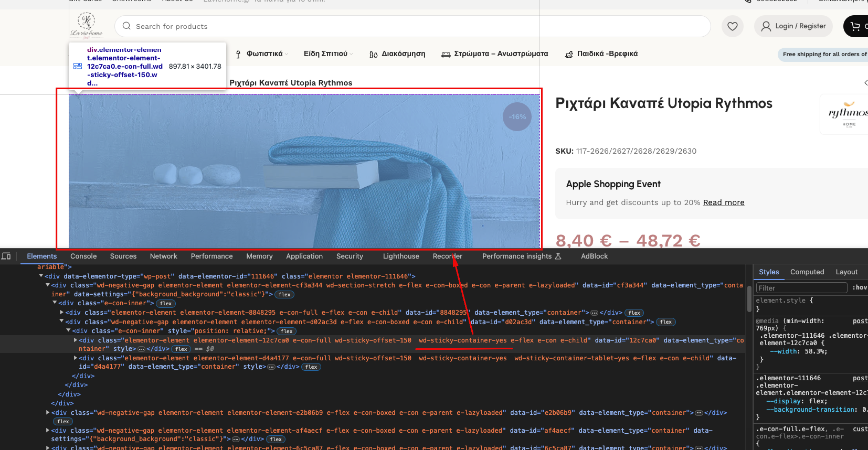868x450 pixels.
Task: Expand the element-af4aecf node
Action: (48, 430)
